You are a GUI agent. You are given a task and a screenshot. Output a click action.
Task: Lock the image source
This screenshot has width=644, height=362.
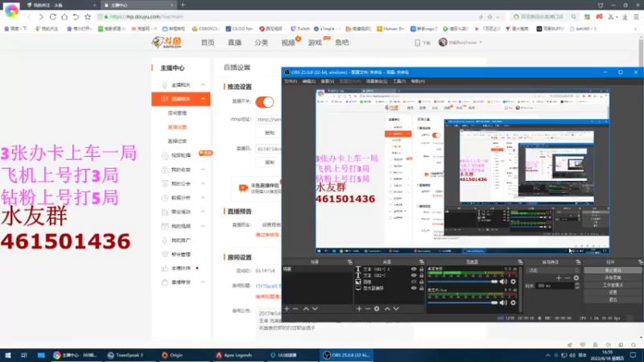(421, 282)
